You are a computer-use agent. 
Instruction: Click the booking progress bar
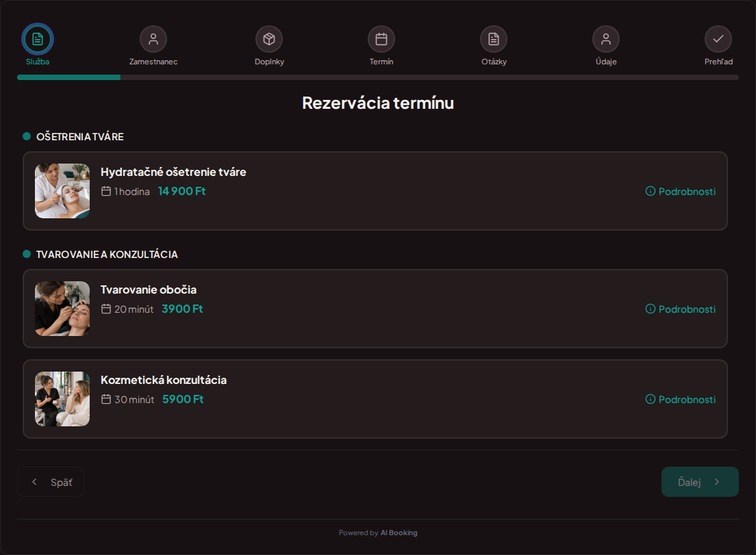377,77
